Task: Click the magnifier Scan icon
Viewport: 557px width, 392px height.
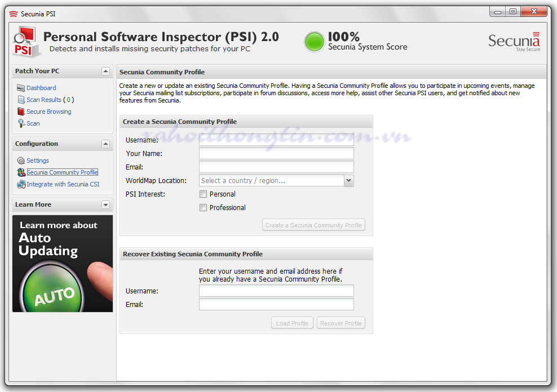Action: pos(21,123)
